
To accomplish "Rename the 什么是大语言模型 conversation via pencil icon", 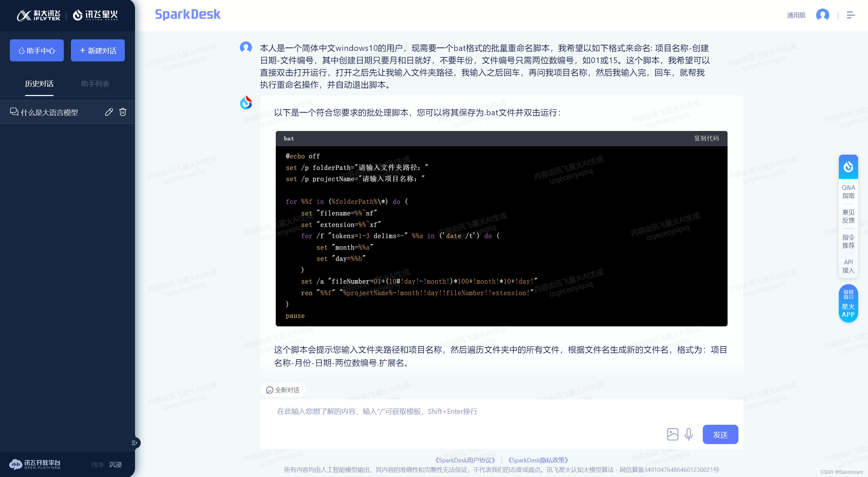I will pyautogui.click(x=109, y=112).
